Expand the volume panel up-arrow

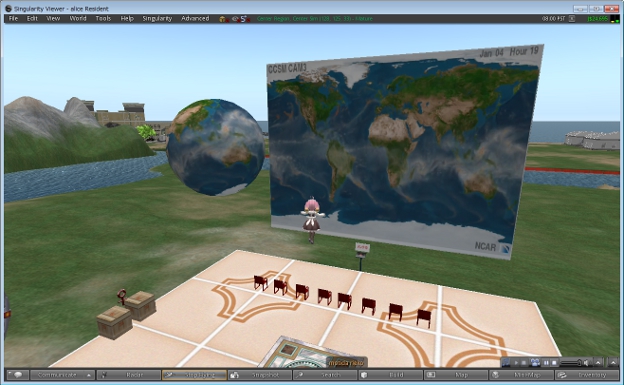coord(598,363)
